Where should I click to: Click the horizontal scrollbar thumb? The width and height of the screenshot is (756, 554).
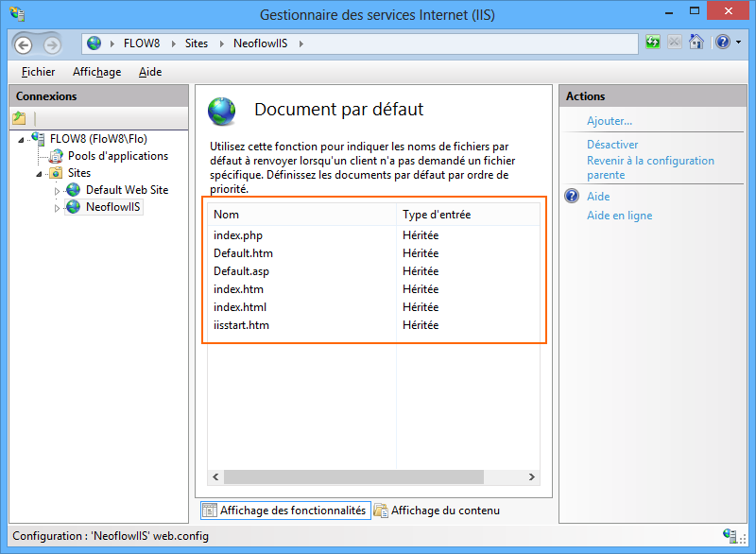point(353,476)
